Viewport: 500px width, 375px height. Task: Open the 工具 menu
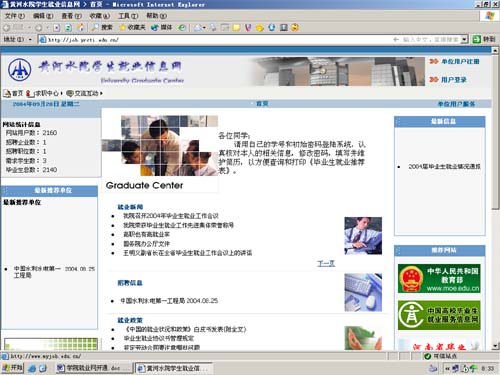coord(128,16)
